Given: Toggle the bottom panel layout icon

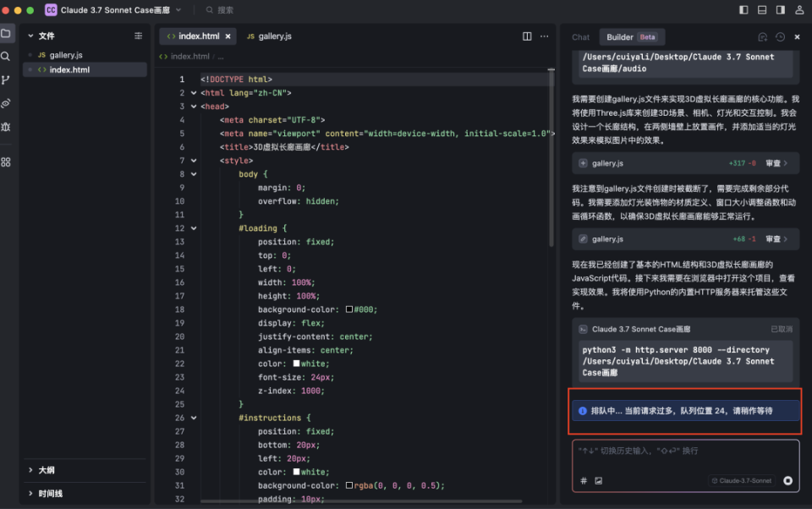Looking at the screenshot, I should pos(762,10).
